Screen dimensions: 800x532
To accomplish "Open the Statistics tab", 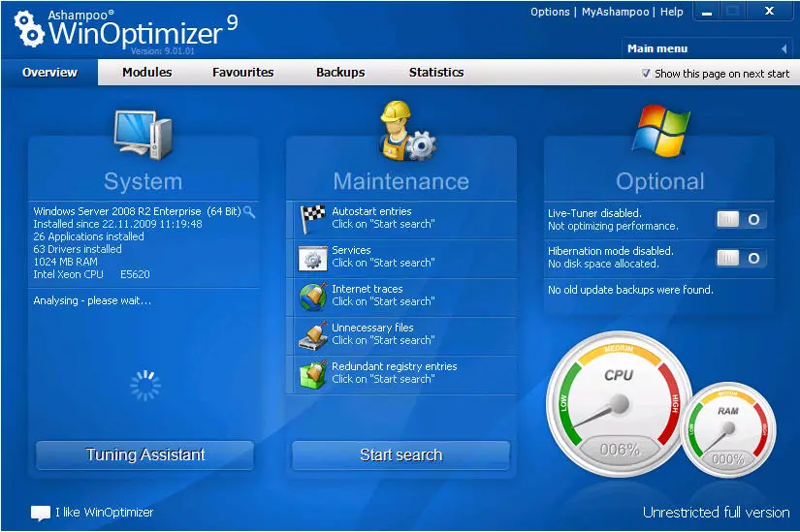I will (436, 73).
